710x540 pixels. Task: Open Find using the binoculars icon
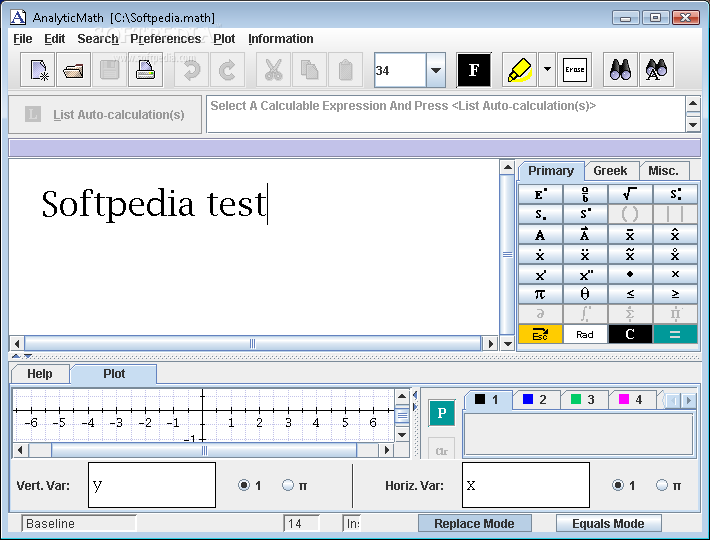click(620, 70)
